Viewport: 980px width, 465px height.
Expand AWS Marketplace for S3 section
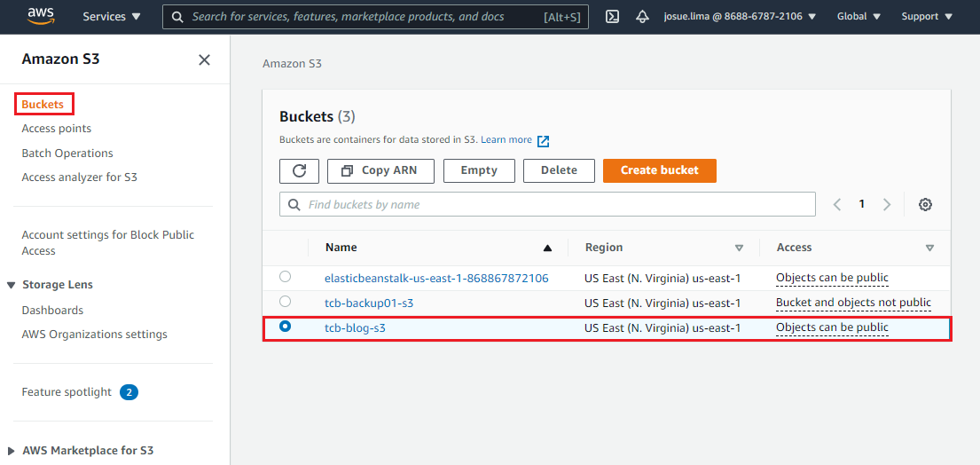coord(12,450)
